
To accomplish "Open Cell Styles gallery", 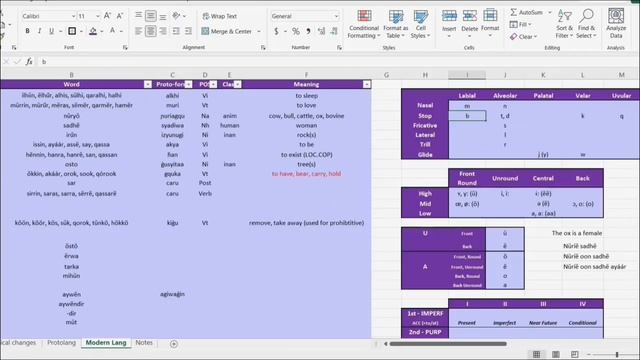I will coord(420,24).
